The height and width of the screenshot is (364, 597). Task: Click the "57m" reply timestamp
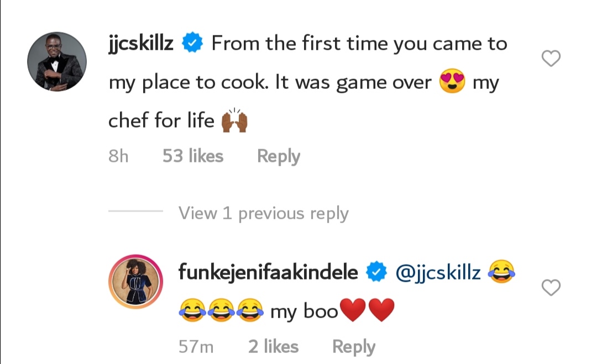(196, 347)
